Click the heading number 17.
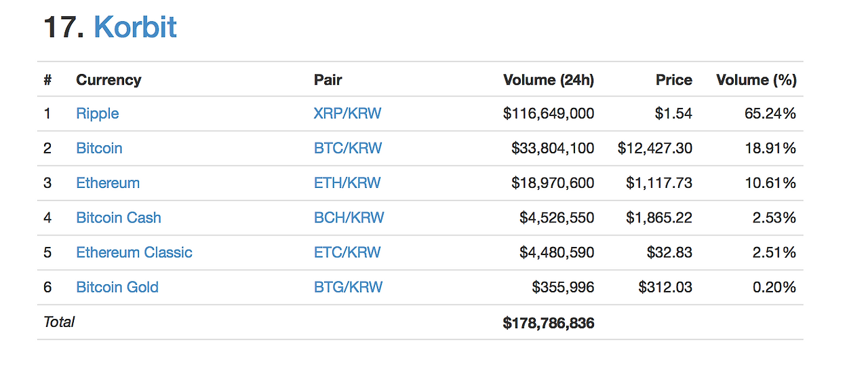Image resolution: width=868 pixels, height=386 pixels. (63, 28)
